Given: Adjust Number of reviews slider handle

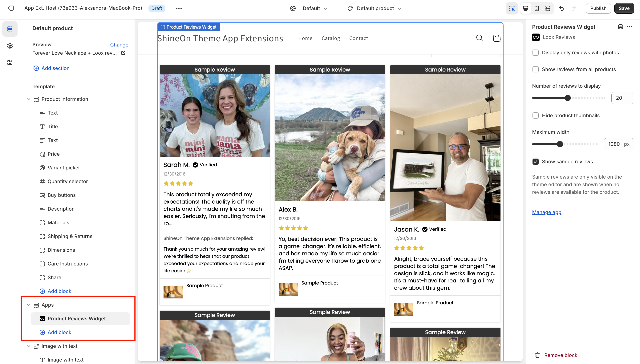Looking at the screenshot, I should 568,98.
